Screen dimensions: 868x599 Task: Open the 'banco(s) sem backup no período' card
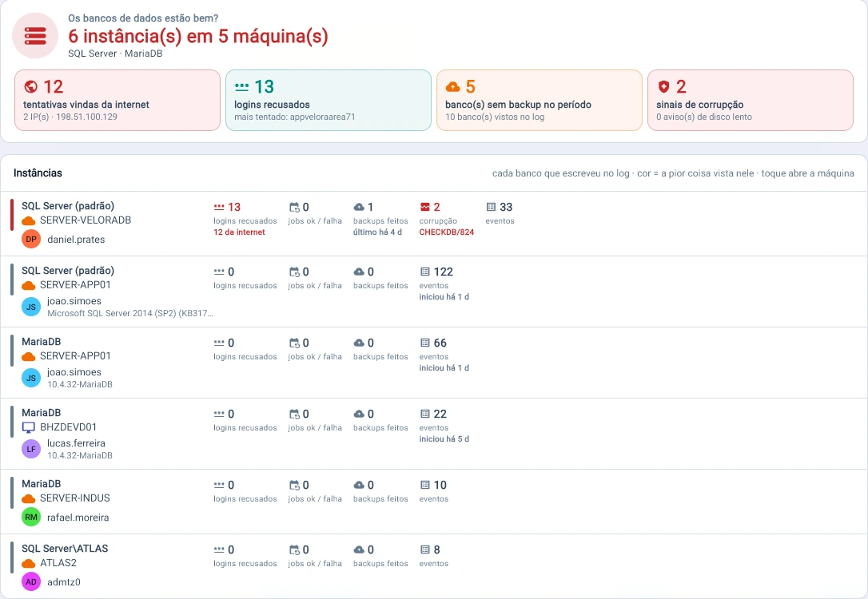pos(540,100)
